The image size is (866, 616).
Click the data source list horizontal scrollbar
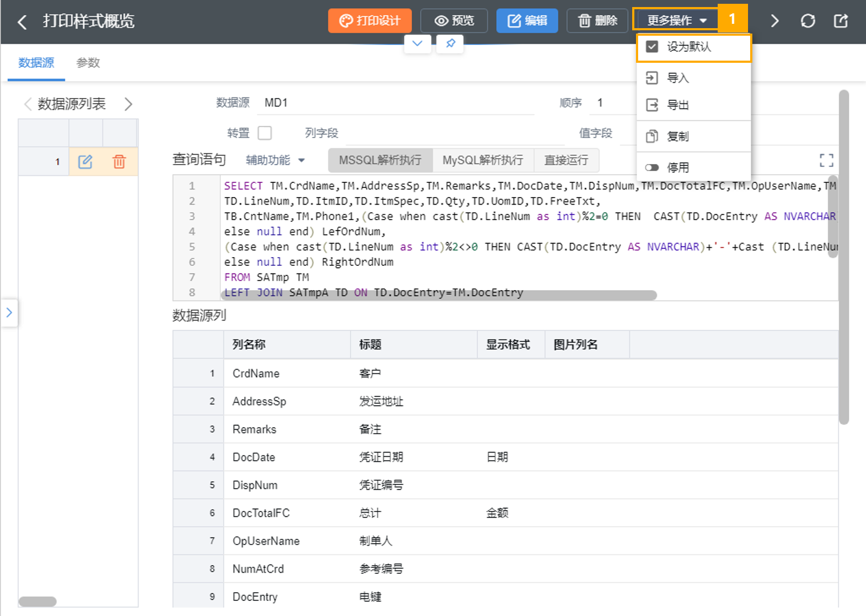click(37, 601)
